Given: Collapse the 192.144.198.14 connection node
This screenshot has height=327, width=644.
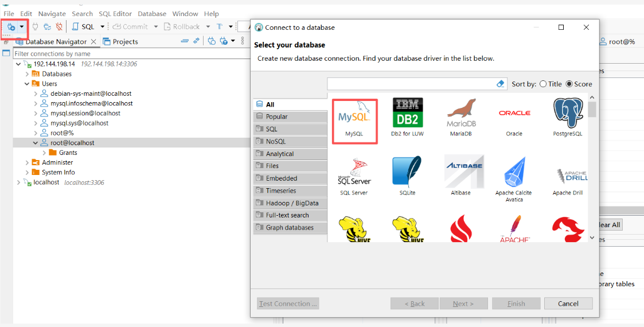Looking at the screenshot, I should (18, 64).
